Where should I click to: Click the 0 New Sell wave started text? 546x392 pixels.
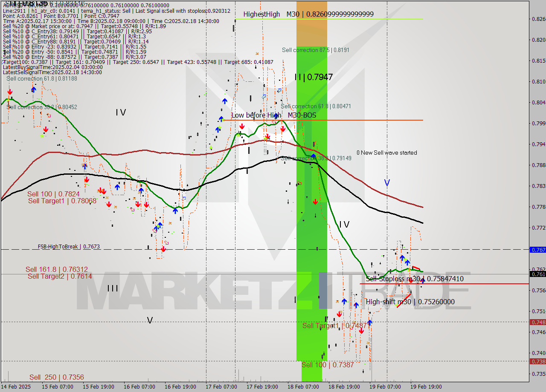pos(387,153)
